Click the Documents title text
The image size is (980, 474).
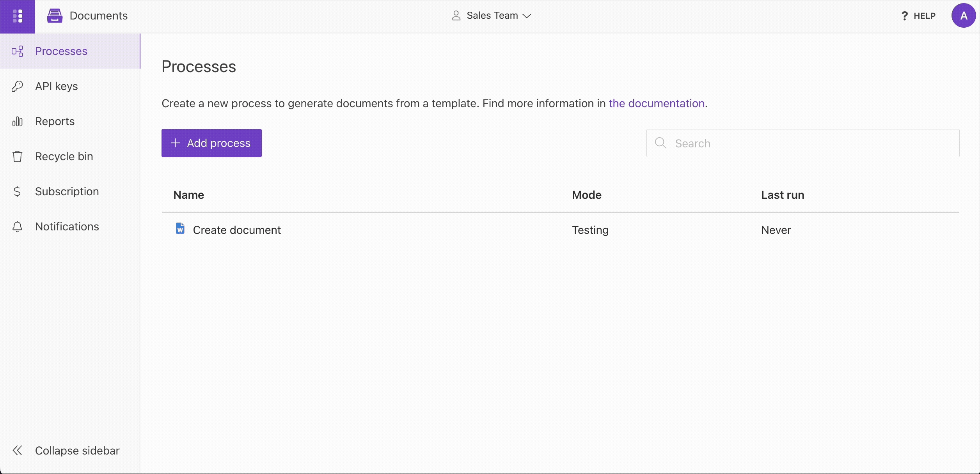click(98, 16)
